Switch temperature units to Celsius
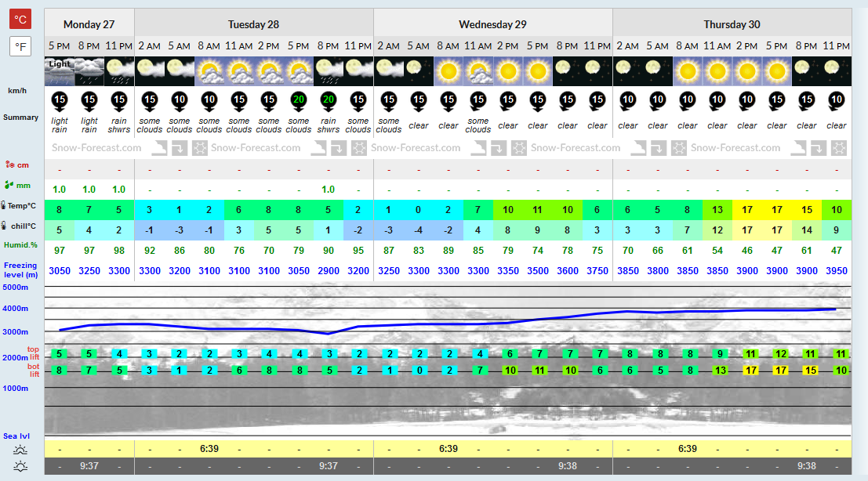The image size is (868, 481). pyautogui.click(x=20, y=20)
